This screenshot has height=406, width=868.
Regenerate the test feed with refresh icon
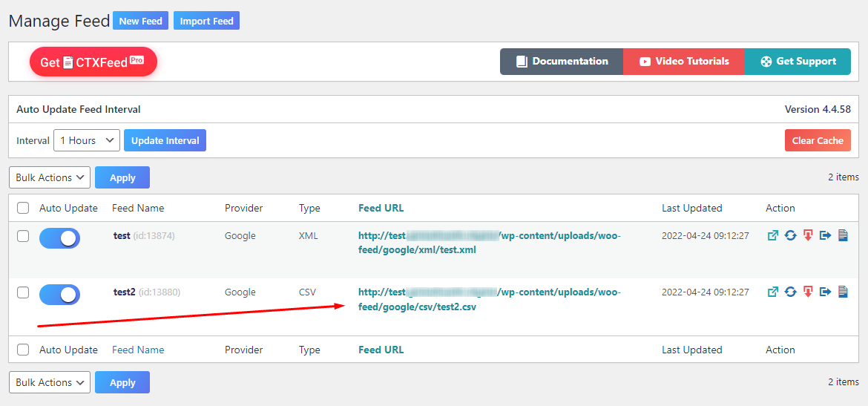pyautogui.click(x=791, y=236)
